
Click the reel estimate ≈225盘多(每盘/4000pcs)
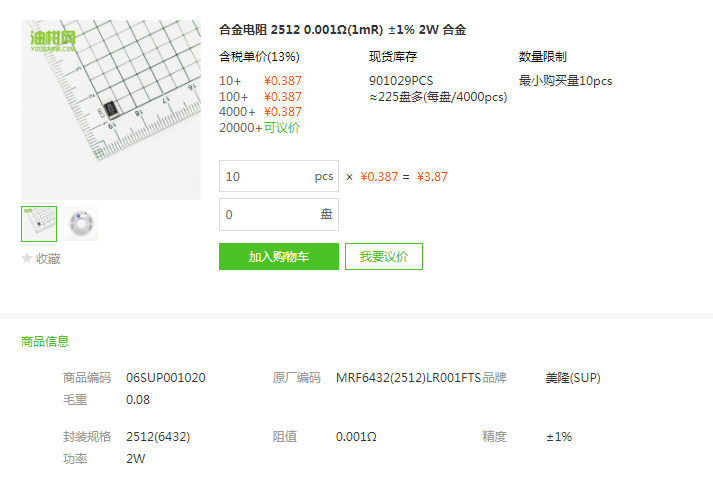pos(438,97)
